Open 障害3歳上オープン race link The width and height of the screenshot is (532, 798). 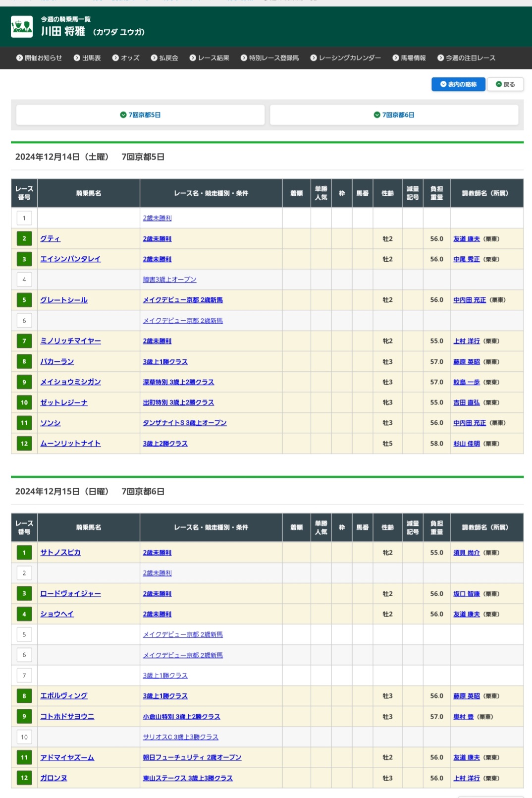(170, 280)
